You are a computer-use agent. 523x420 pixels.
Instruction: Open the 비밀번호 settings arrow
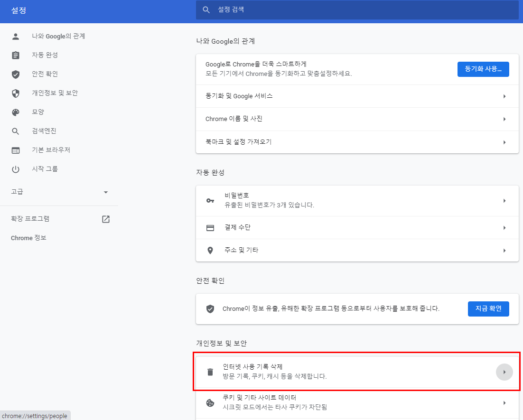pos(504,201)
